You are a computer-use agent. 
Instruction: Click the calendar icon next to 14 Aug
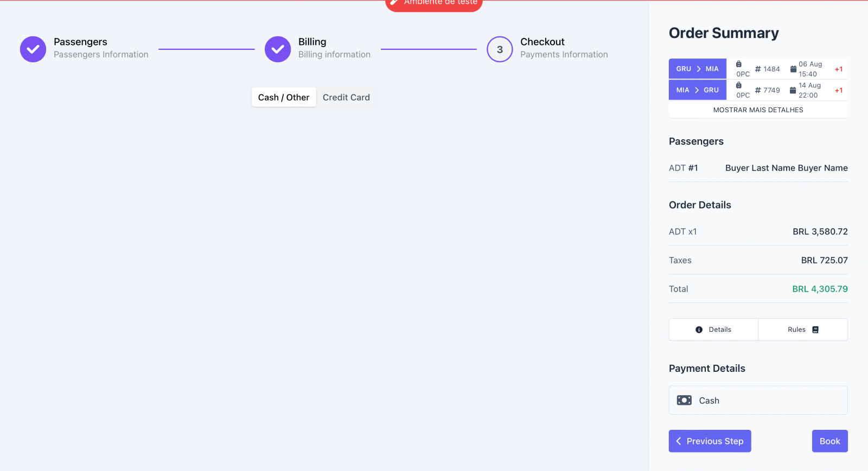tap(793, 90)
